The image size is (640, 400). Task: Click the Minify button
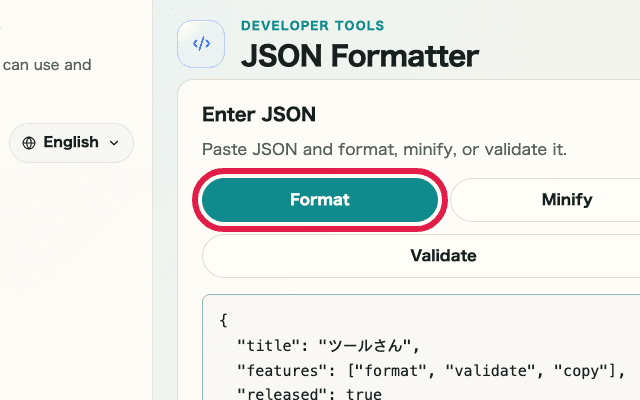point(545,200)
